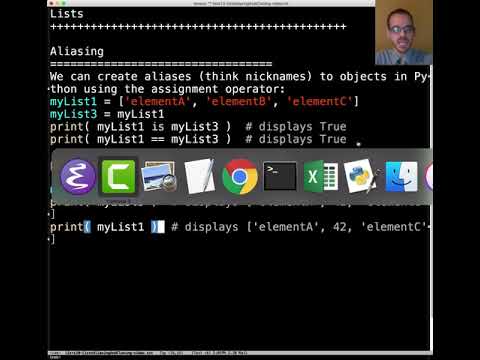480x360 pixels.
Task: Click the 'myList1 == myList3' print line
Action: [x=198, y=139]
